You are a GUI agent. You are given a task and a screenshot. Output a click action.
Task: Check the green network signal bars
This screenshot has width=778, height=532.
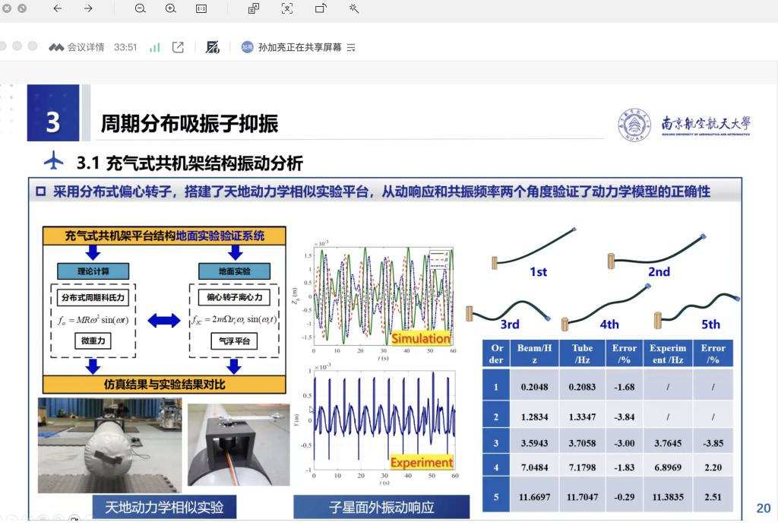pyautogui.click(x=155, y=47)
